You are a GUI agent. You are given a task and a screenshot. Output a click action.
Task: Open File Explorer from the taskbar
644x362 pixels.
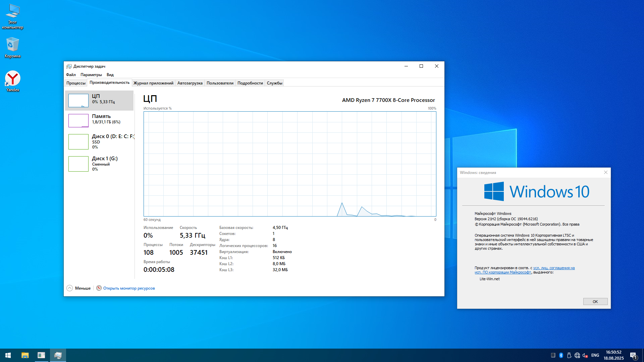[25, 355]
